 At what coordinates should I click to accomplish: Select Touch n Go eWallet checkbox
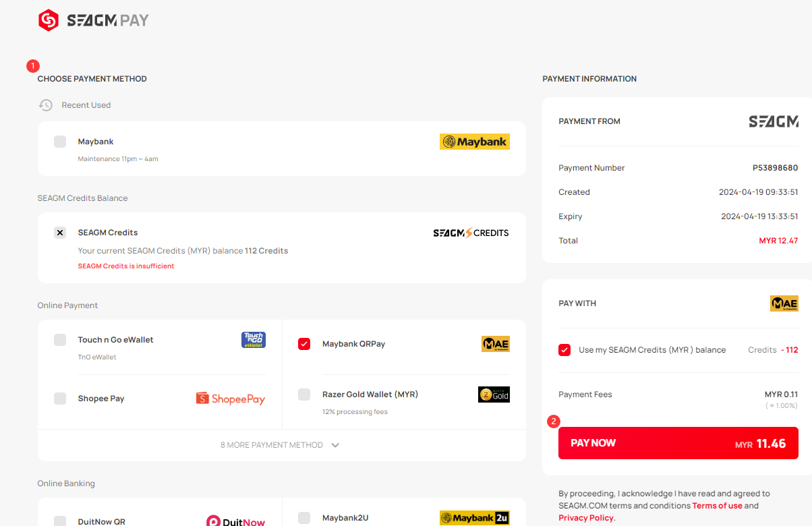pyautogui.click(x=60, y=340)
